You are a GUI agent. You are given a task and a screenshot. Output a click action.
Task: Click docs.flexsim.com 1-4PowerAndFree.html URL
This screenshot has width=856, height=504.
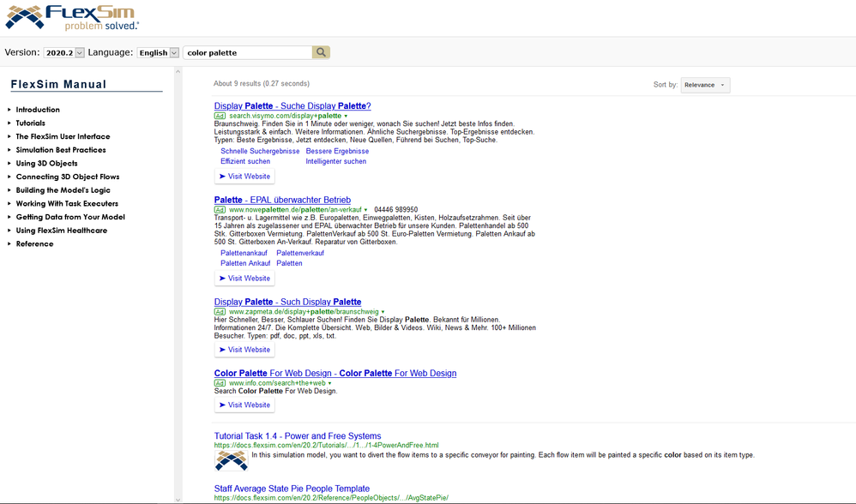pyautogui.click(x=327, y=445)
